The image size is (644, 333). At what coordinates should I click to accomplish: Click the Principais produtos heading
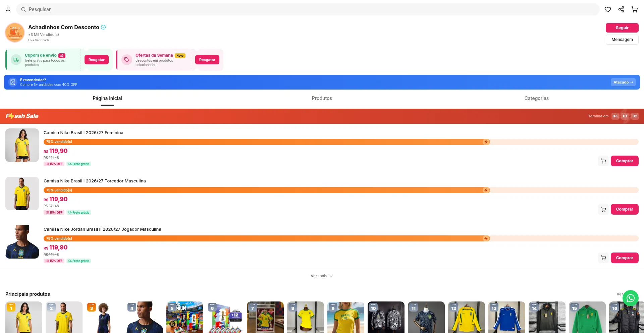tap(28, 294)
